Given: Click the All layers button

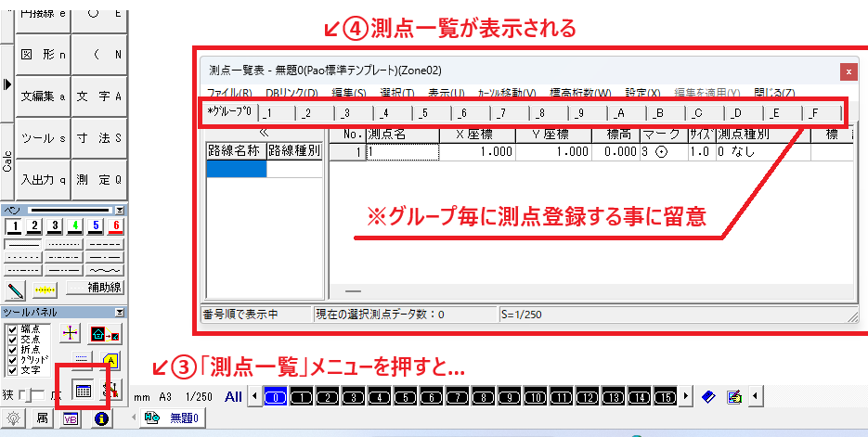Looking at the screenshot, I should (234, 396).
